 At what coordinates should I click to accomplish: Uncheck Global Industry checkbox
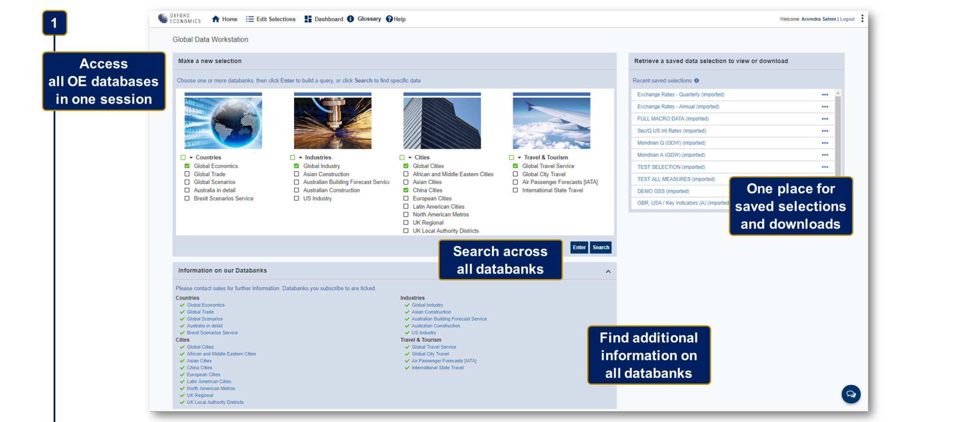296,166
